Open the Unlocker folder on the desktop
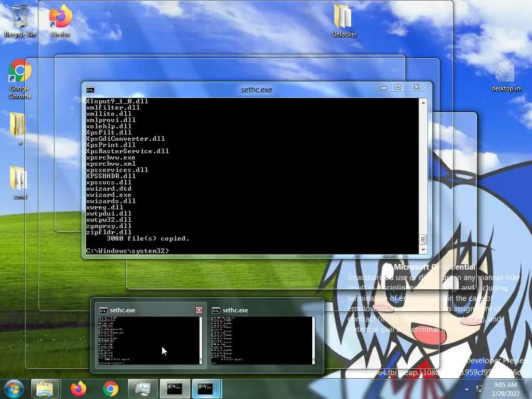This screenshot has height=399, width=532. (x=344, y=20)
